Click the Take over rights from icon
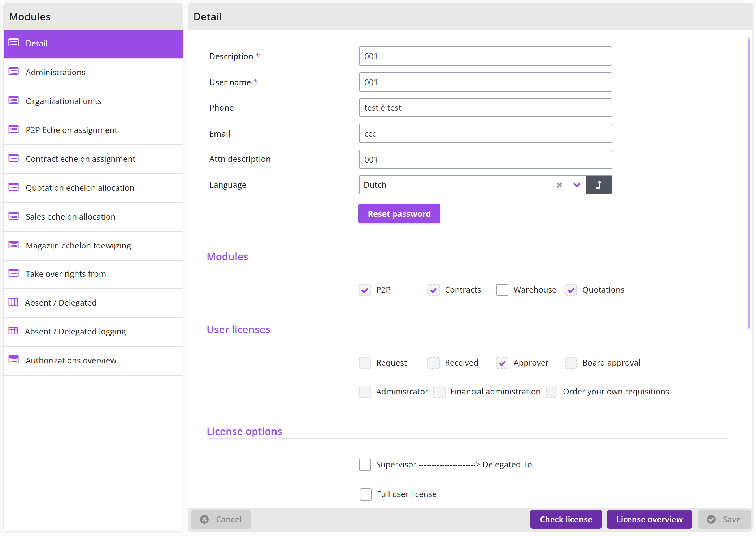The width and height of the screenshot is (756, 536). (14, 273)
